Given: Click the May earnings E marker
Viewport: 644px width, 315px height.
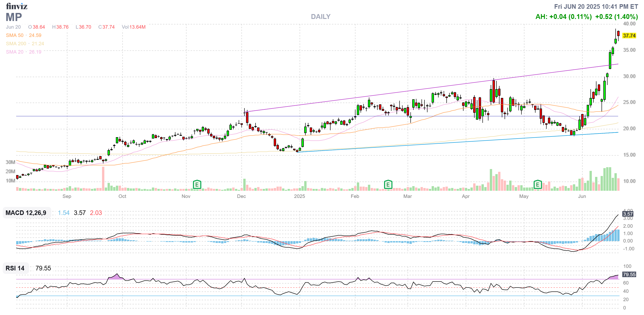Looking at the screenshot, I should point(538,185).
